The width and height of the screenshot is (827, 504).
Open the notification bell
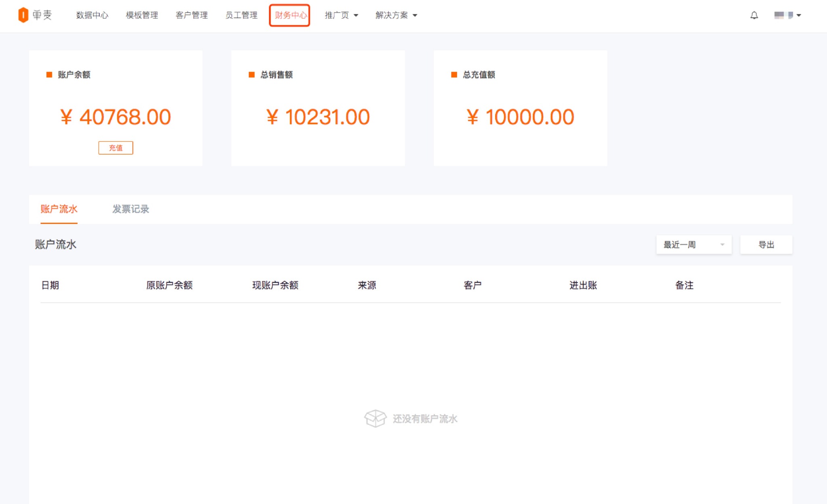click(754, 15)
